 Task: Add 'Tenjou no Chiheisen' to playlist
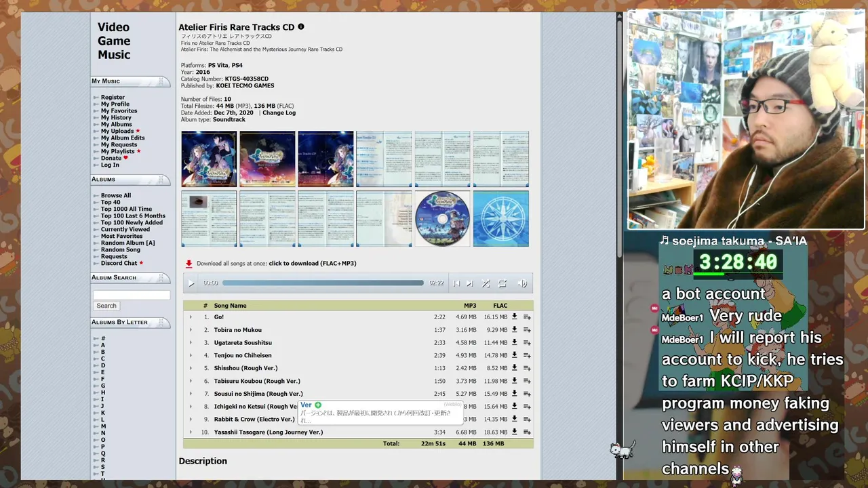[x=527, y=356]
